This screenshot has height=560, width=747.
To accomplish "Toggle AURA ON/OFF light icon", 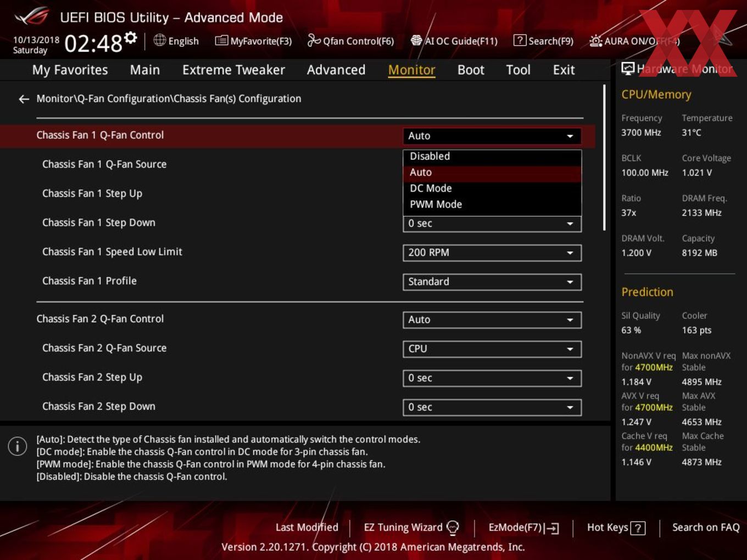I will pos(595,41).
